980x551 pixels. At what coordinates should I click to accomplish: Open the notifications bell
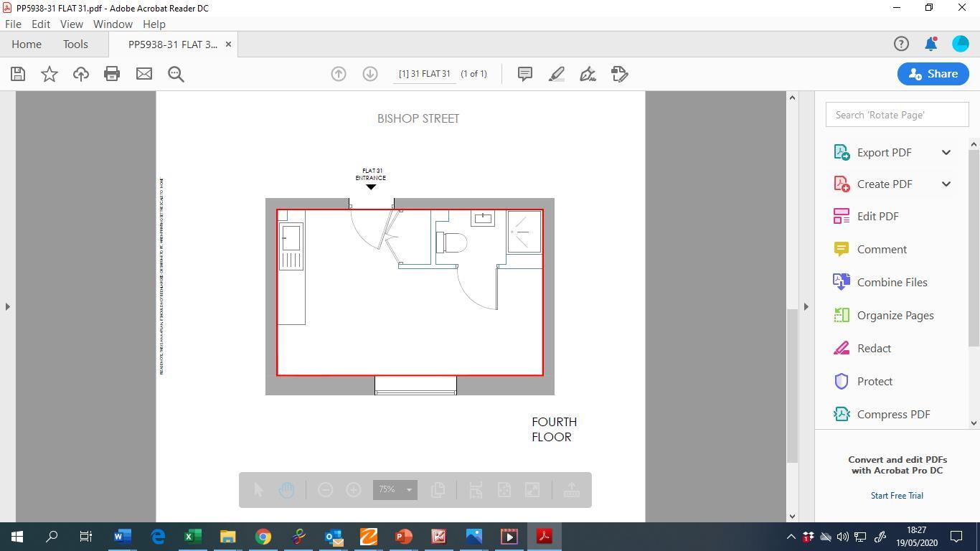pos(930,44)
